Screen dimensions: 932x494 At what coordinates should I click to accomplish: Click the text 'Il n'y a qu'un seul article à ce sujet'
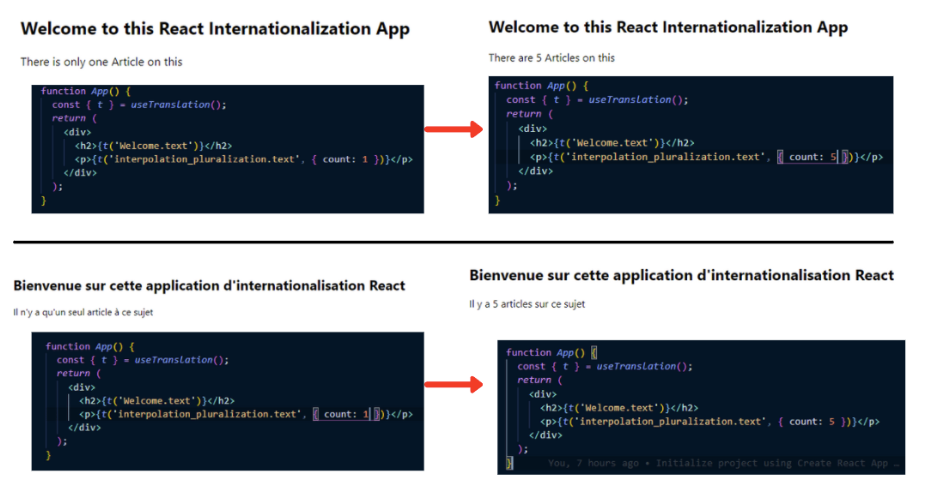pyautogui.click(x=83, y=312)
